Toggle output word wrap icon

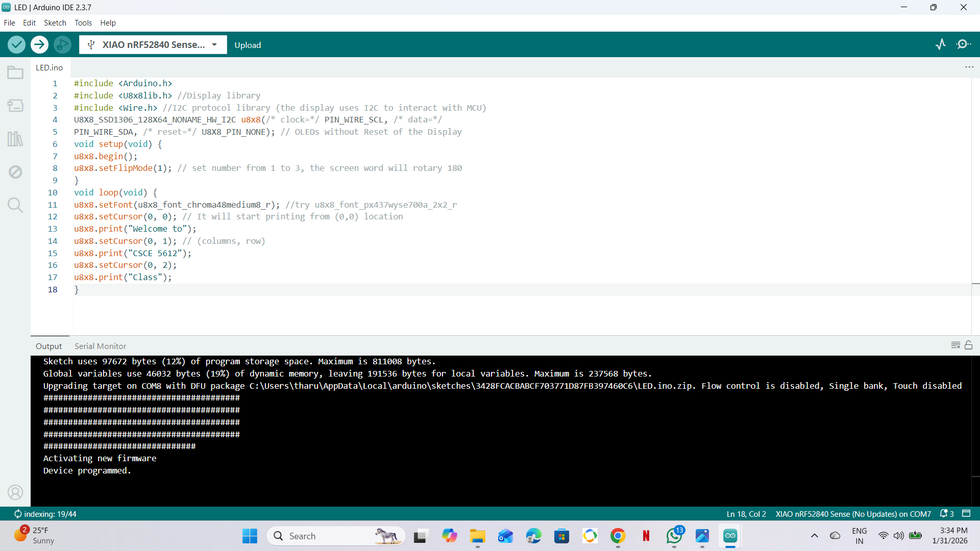pos(956,345)
